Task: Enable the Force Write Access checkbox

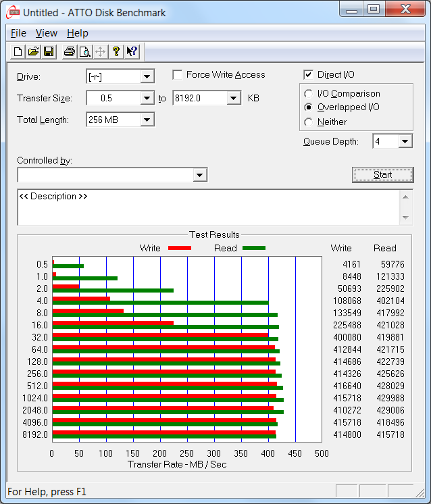Action: (x=178, y=75)
